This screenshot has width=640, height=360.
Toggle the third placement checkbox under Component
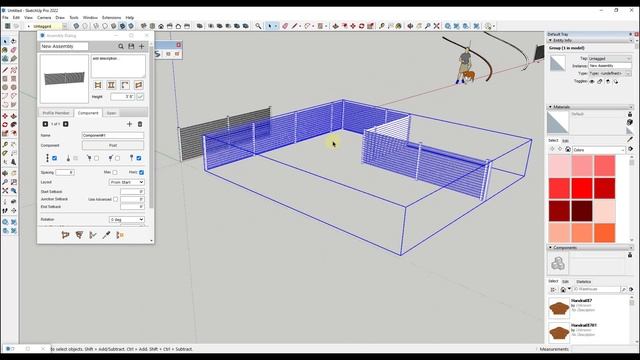[x=96, y=158]
